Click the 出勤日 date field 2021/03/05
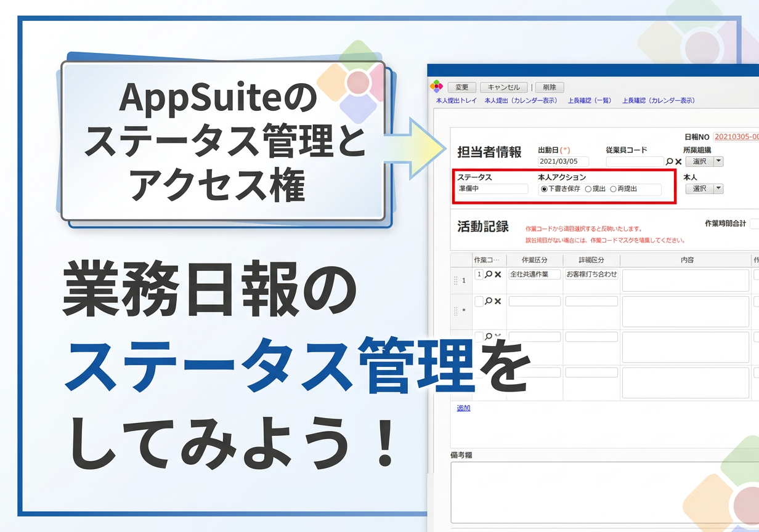This screenshot has height=532, width=759. (563, 161)
